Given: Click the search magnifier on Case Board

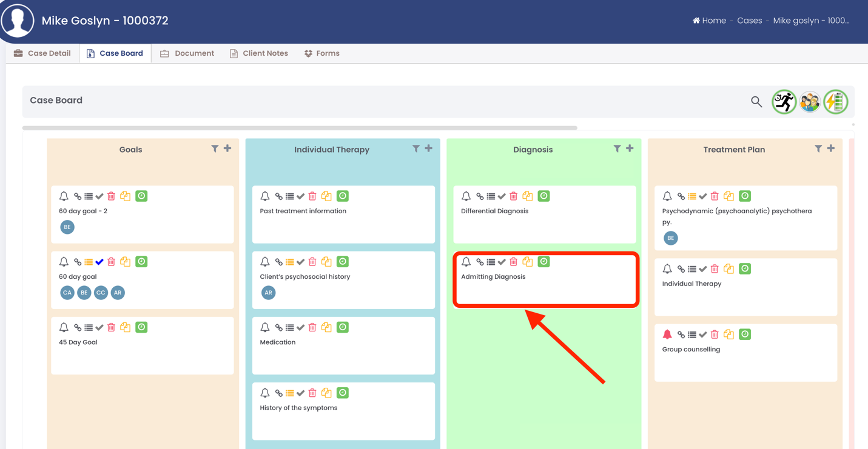Looking at the screenshot, I should pyautogui.click(x=756, y=102).
